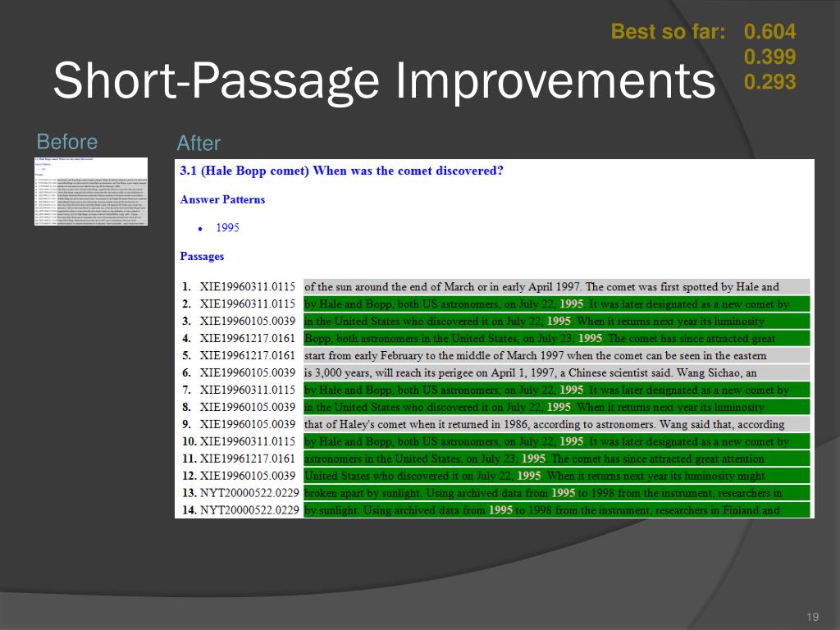Click green passage text in row 7
The image size is (840, 630).
(557, 390)
